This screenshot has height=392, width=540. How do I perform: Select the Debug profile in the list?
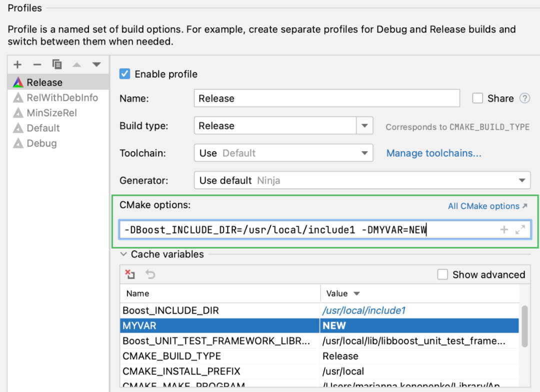click(x=41, y=143)
